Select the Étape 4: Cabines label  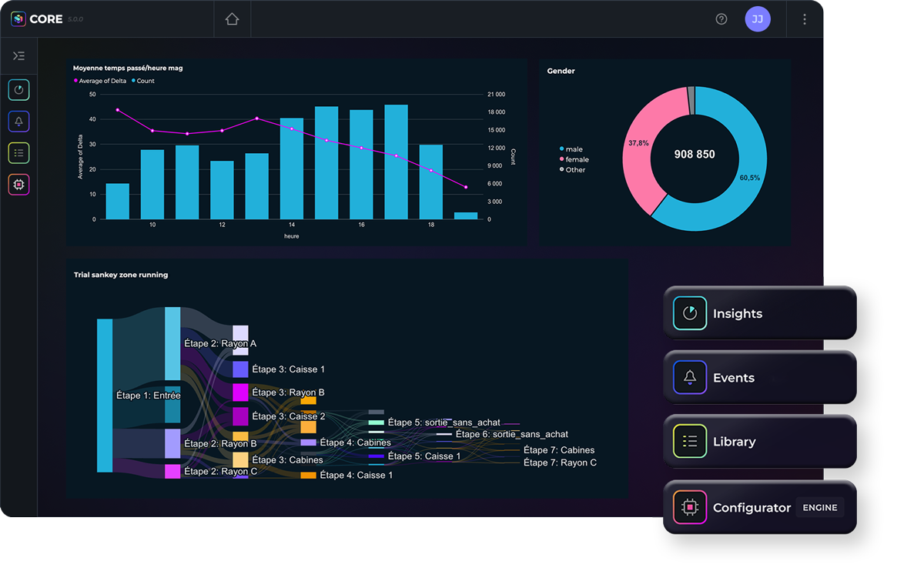coord(355,442)
